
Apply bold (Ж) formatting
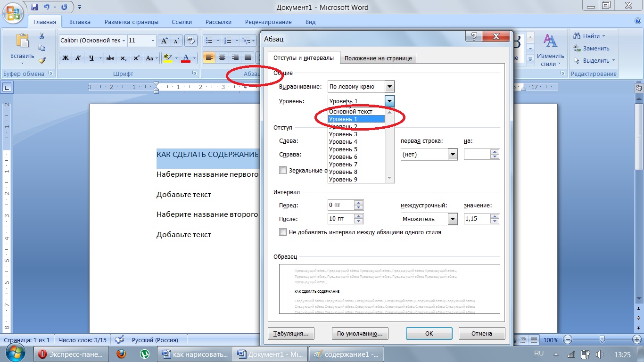[x=66, y=58]
